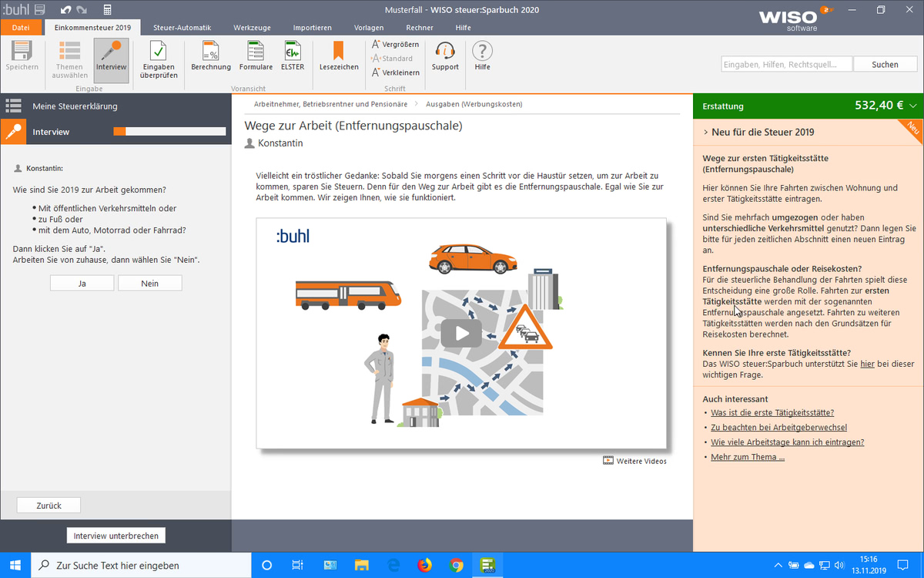Click the Eingaben überprüfen checkmark icon
The width and height of the screenshot is (924, 578).
[x=159, y=52]
